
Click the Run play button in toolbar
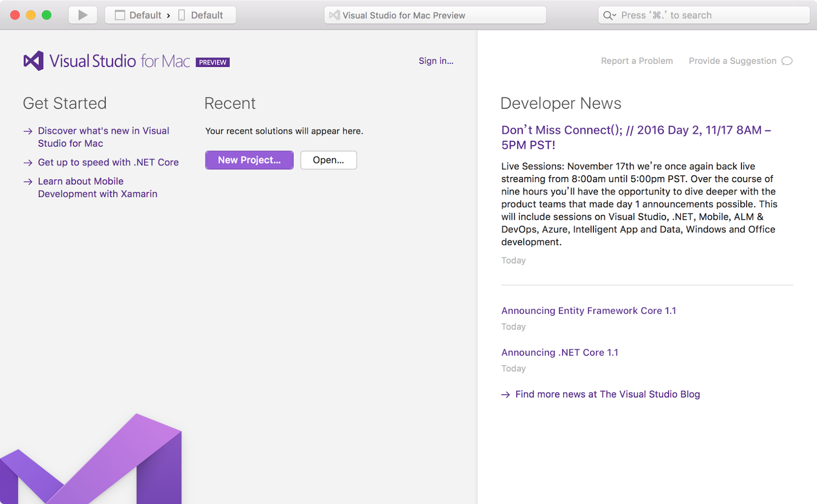click(83, 15)
